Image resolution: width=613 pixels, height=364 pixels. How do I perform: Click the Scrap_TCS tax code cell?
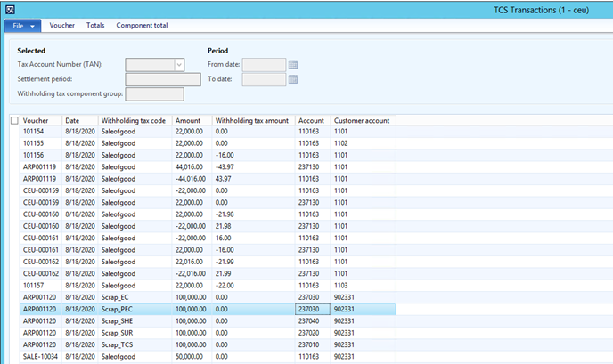click(135, 344)
